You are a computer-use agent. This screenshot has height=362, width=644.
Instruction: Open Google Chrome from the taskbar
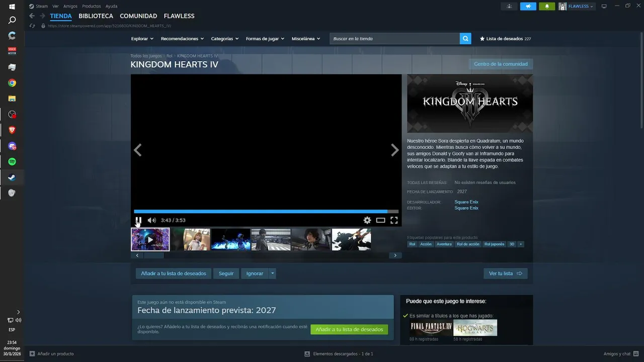12,83
